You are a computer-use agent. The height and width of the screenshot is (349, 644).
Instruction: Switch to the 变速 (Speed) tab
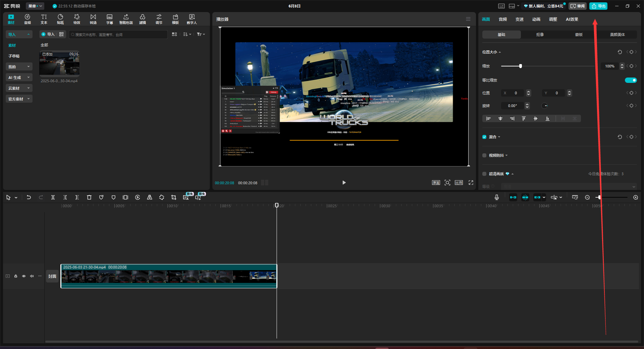pyautogui.click(x=520, y=19)
